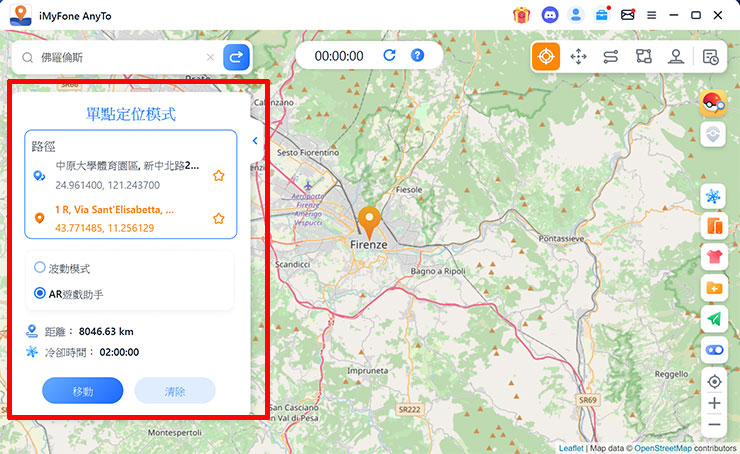
Task: Zoom out the map with minus button
Action: 714,424
